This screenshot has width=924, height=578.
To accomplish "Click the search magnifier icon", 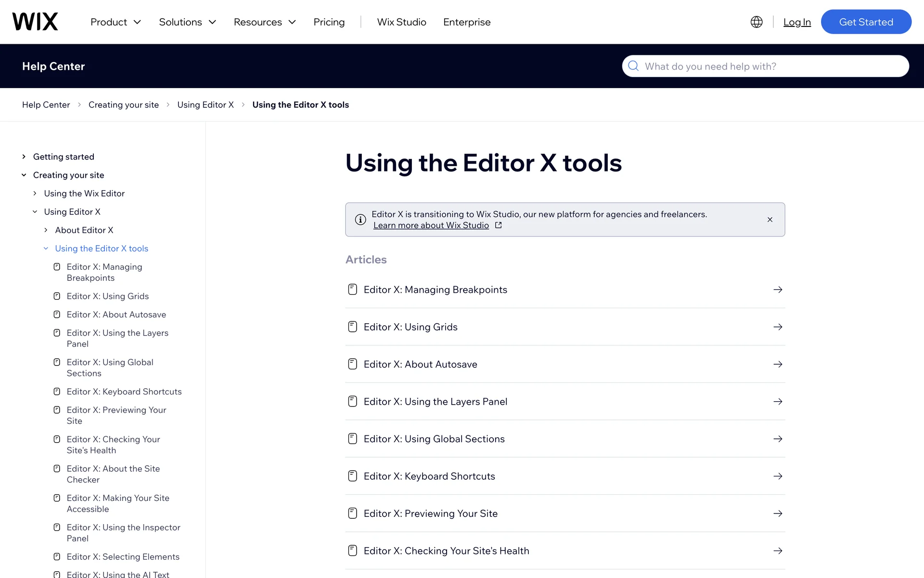I will click(633, 66).
